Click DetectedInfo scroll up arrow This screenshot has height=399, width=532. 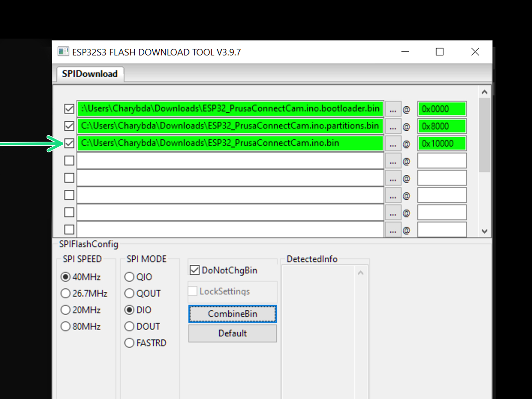point(361,273)
